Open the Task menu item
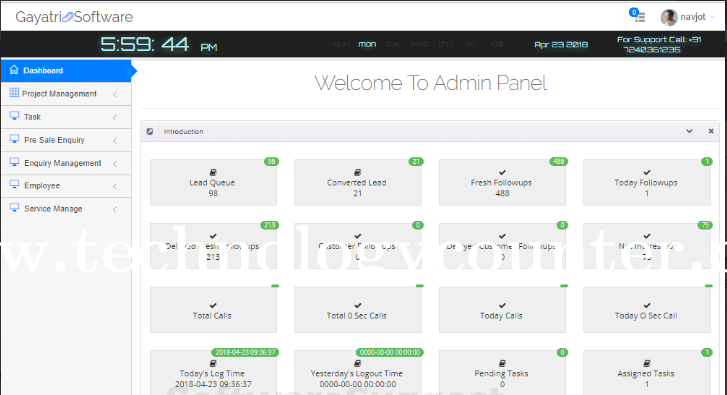Image resolution: width=727 pixels, height=395 pixels. pos(66,117)
